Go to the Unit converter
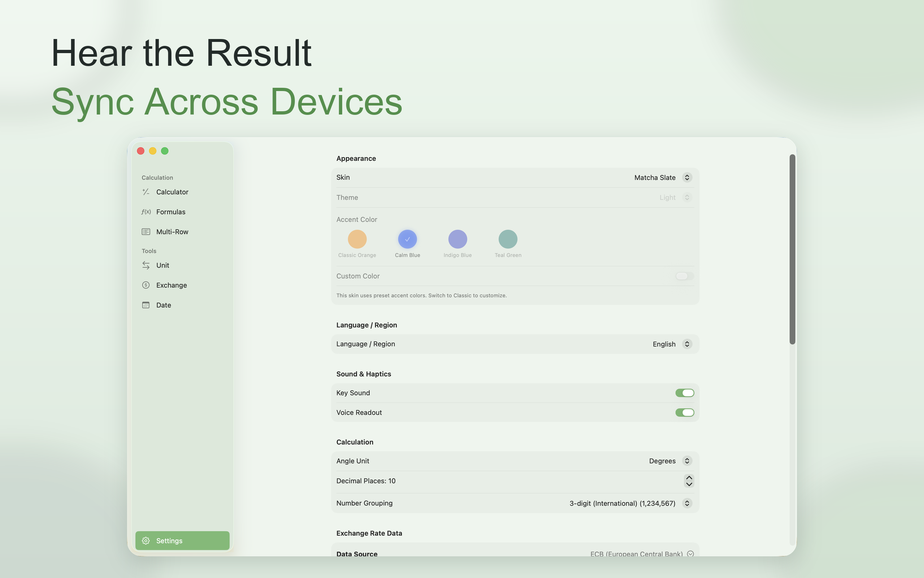The height and width of the screenshot is (578, 924). click(182, 265)
